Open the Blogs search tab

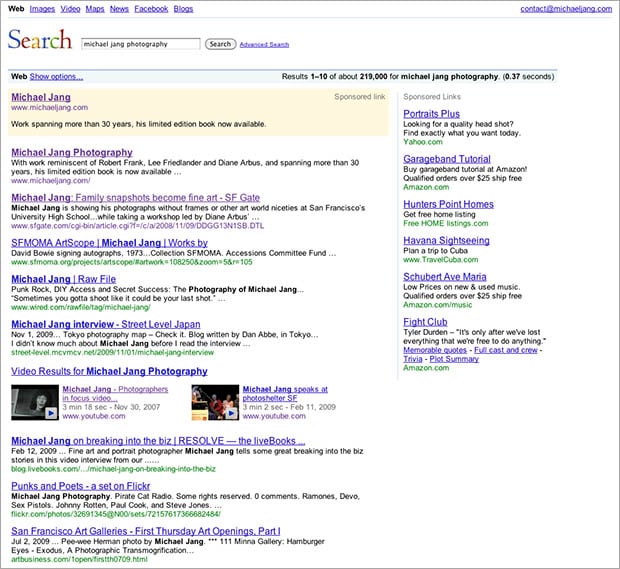(x=183, y=9)
